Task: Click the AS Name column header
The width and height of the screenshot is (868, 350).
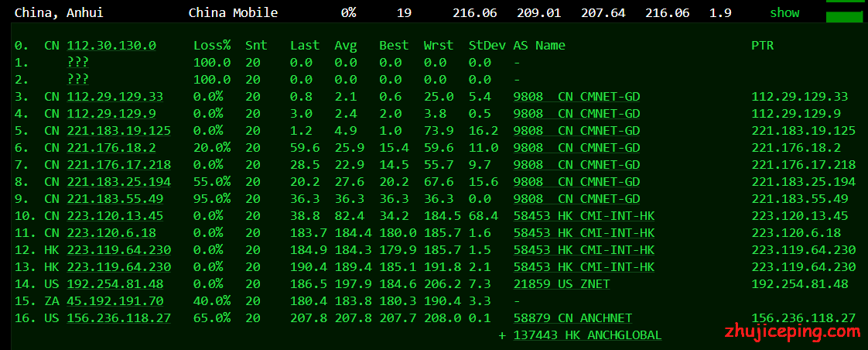Action: 539,46
